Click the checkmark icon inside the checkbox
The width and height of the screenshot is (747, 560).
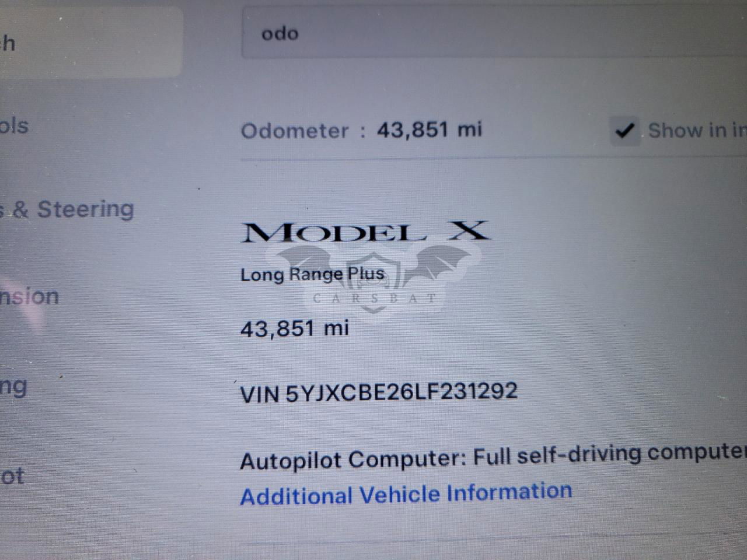(x=624, y=131)
